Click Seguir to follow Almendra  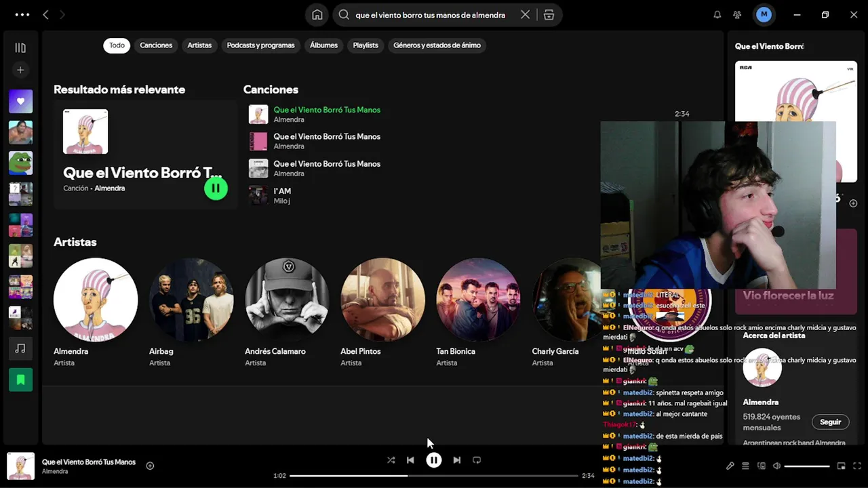[830, 422]
